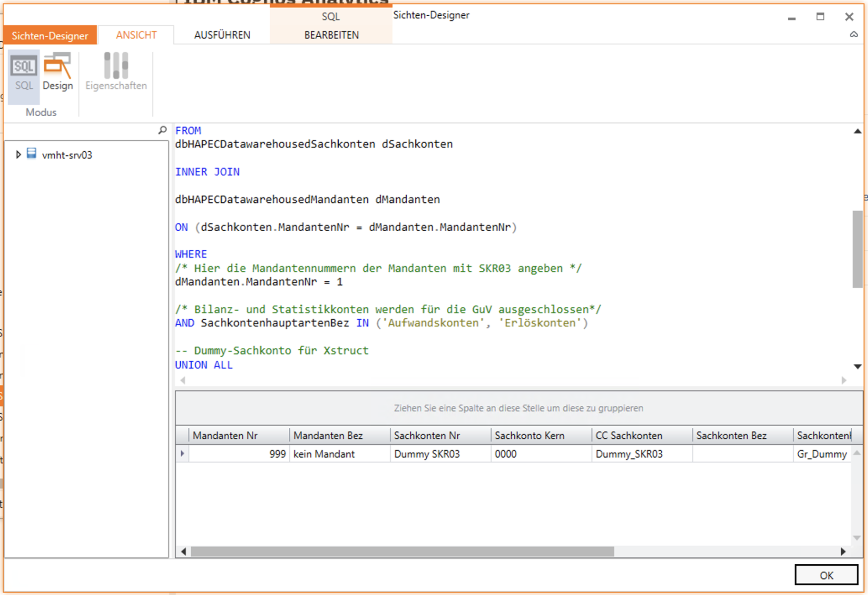Select the ANSICHT ribbon tab
This screenshot has height=595, width=868.
pos(136,35)
